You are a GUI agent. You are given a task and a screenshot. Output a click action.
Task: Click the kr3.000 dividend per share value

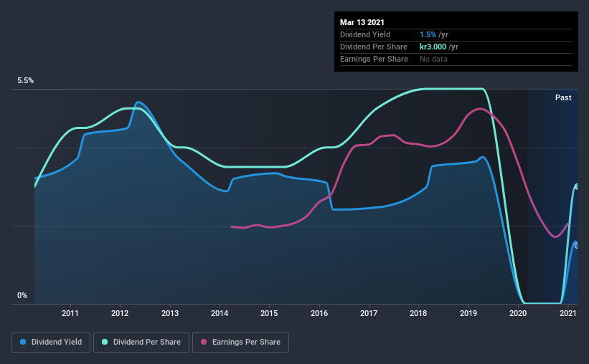(433, 47)
